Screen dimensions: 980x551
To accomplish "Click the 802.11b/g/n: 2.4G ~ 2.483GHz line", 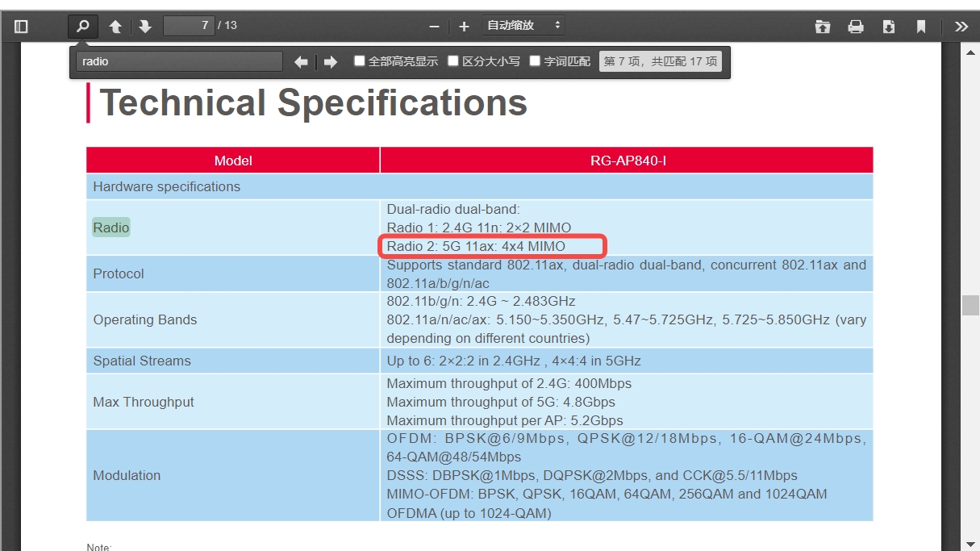I will click(x=481, y=301).
